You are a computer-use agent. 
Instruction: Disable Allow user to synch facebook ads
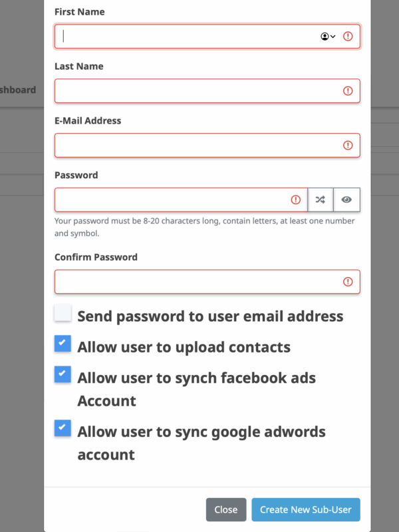(63, 374)
